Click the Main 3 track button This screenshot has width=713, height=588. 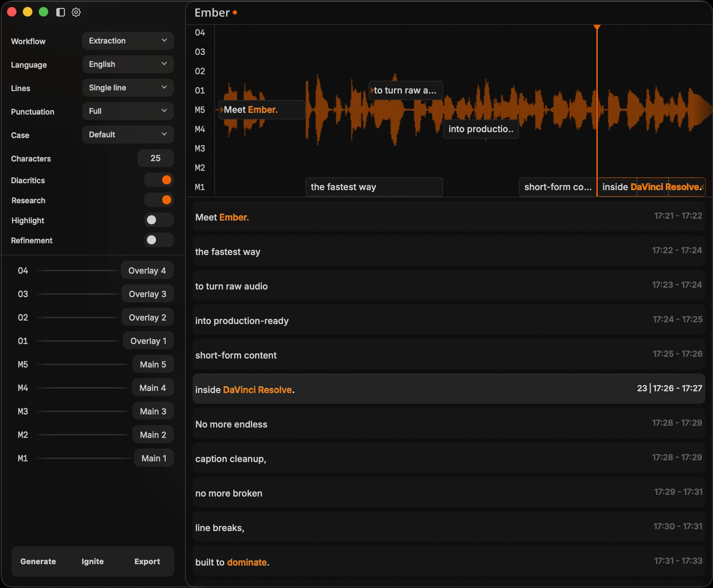point(153,411)
